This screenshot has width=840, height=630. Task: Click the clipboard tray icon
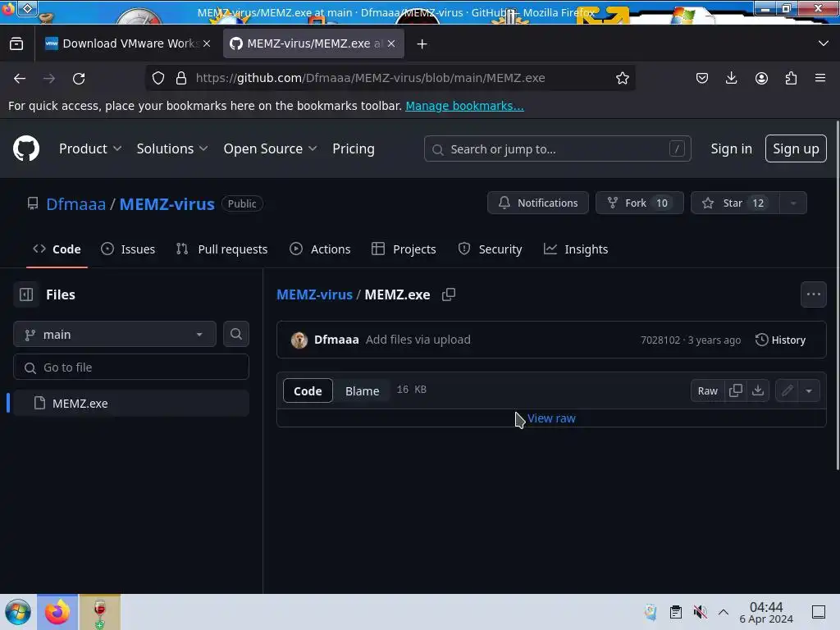coord(676,612)
